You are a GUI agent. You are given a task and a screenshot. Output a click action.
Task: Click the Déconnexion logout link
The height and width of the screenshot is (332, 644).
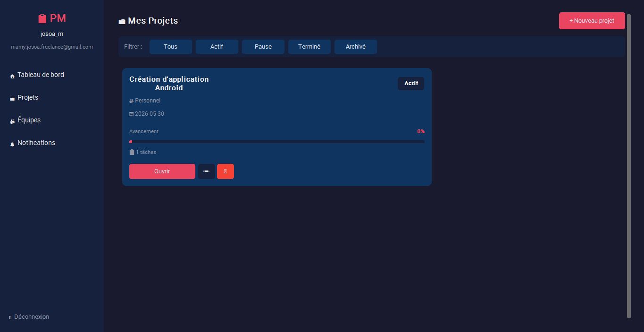click(29, 317)
